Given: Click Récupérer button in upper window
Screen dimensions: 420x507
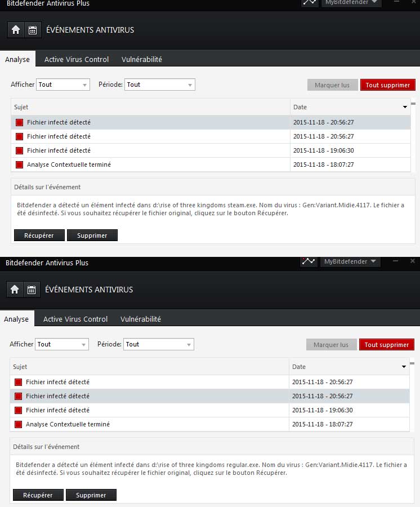Looking at the screenshot, I should (x=39, y=235).
